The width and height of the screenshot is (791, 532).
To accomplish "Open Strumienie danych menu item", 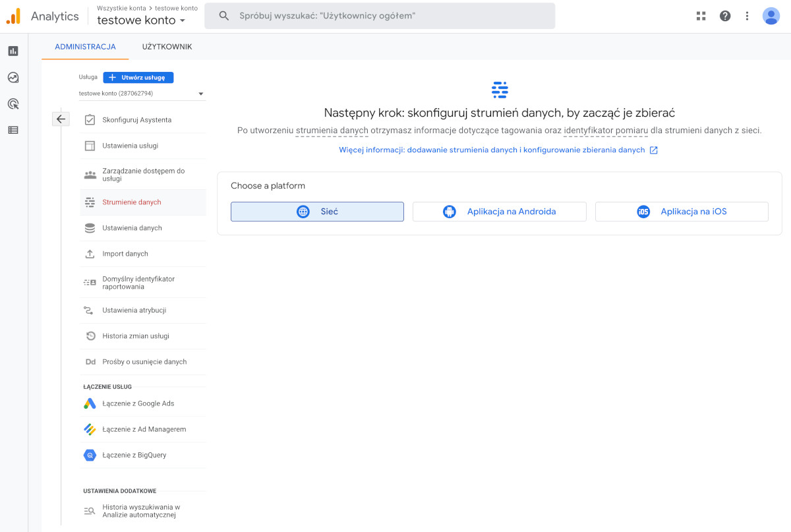I will (x=143, y=202).
